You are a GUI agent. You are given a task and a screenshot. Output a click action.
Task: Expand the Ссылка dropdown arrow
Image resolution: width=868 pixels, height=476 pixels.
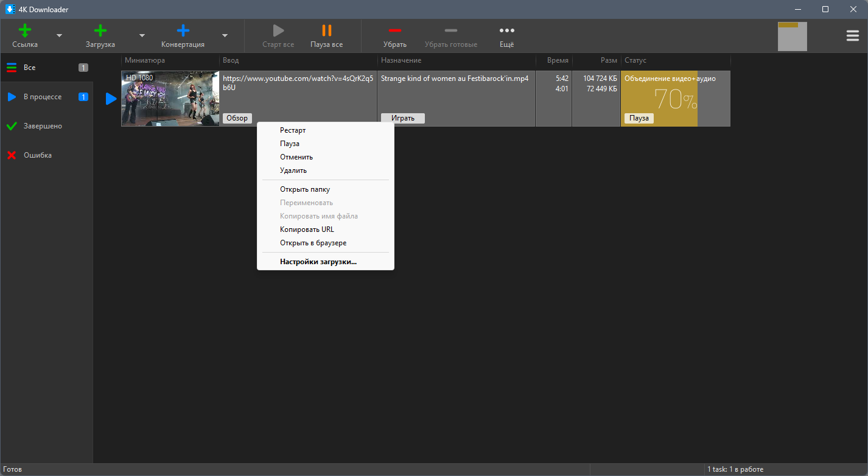59,35
